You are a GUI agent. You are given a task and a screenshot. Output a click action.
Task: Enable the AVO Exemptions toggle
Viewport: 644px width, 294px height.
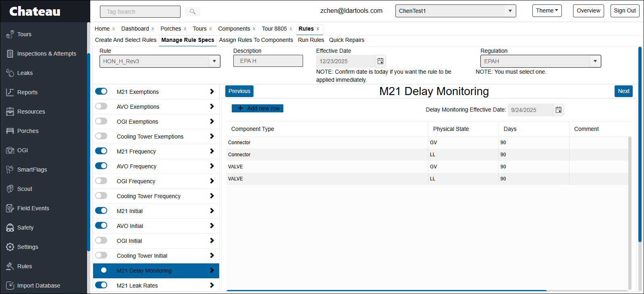pos(101,106)
